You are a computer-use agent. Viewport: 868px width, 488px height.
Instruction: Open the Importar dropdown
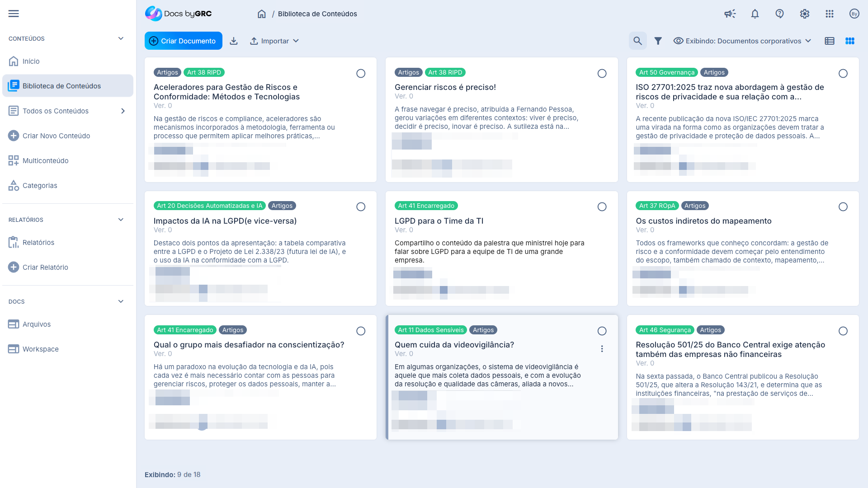pos(274,41)
